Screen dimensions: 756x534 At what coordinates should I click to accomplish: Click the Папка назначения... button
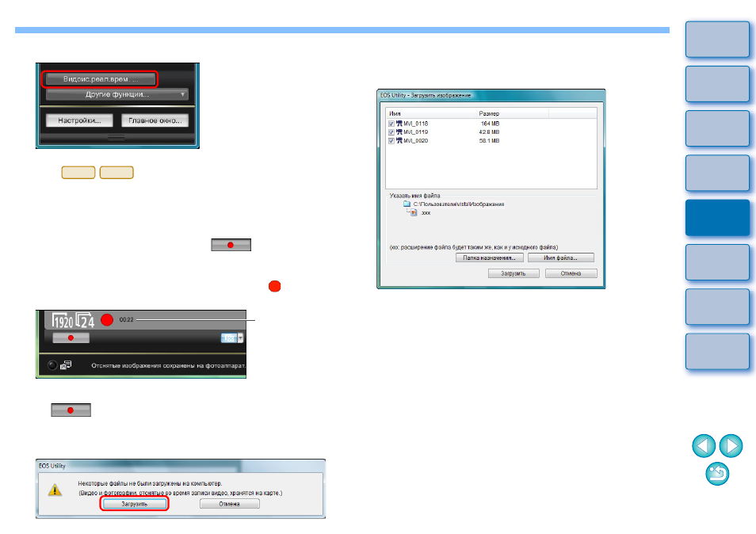(x=490, y=257)
